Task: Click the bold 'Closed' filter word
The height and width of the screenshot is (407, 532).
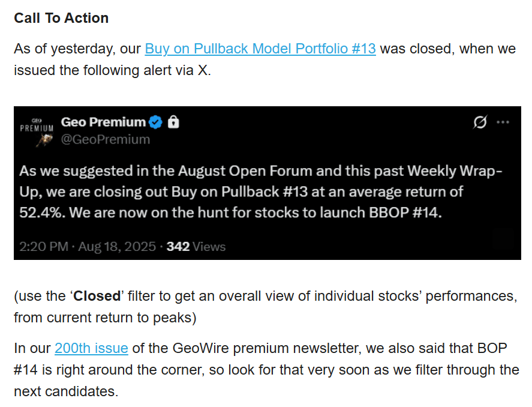Action: (x=97, y=297)
